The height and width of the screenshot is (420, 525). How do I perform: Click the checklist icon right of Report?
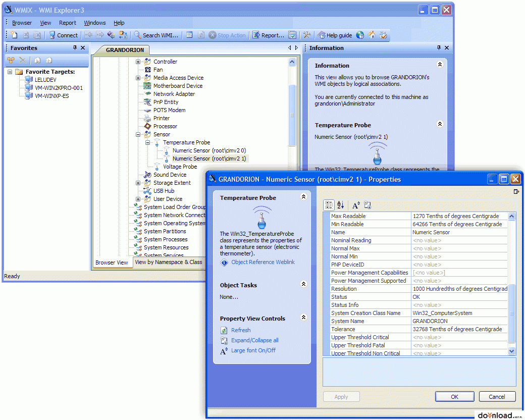tap(292, 35)
